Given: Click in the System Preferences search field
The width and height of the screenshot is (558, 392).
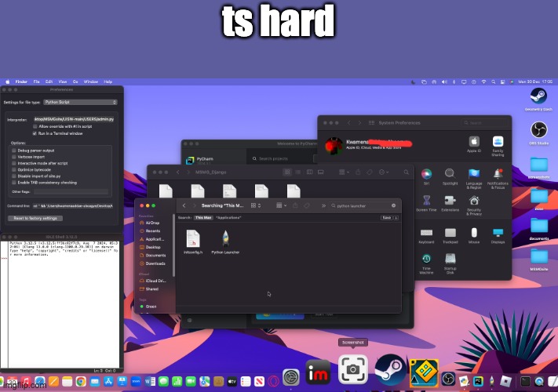Looking at the screenshot, I should (x=484, y=122).
